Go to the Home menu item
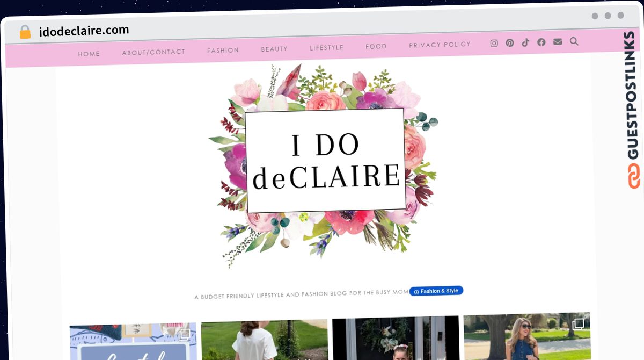Viewport: 644px width, 360px height. point(89,54)
